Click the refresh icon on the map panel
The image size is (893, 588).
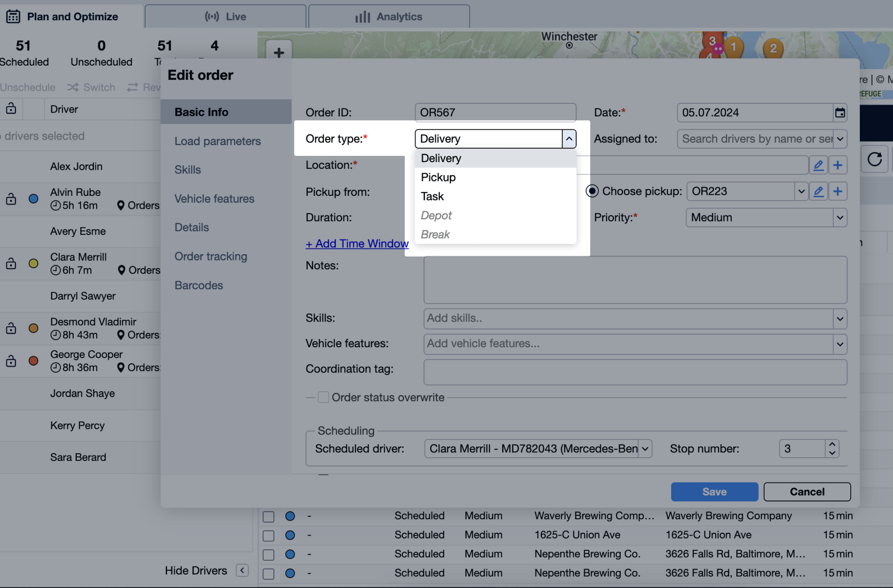pos(874,159)
